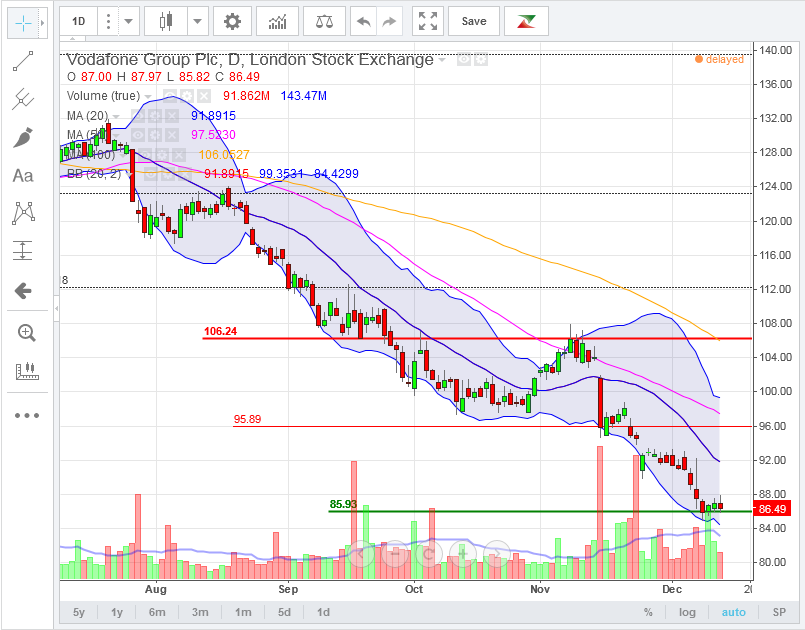Image resolution: width=805 pixels, height=630 pixels.
Task: Select the XABCD pattern tool
Action: 23,213
